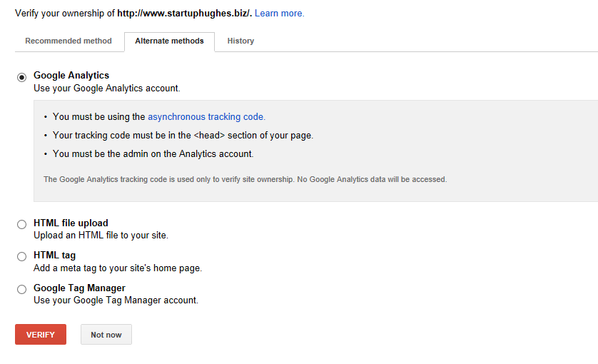Select the Google Analytics radio button
This screenshot has height=364, width=598.
pos(21,78)
